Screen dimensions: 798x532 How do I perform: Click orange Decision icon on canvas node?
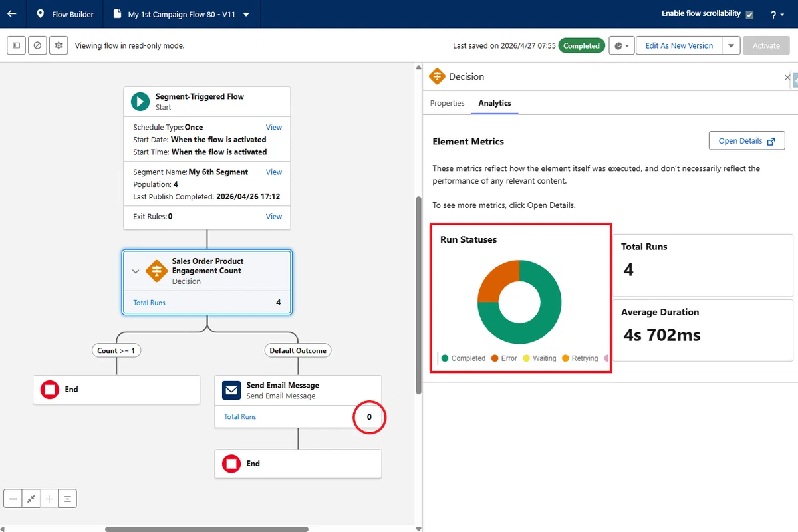[156, 271]
